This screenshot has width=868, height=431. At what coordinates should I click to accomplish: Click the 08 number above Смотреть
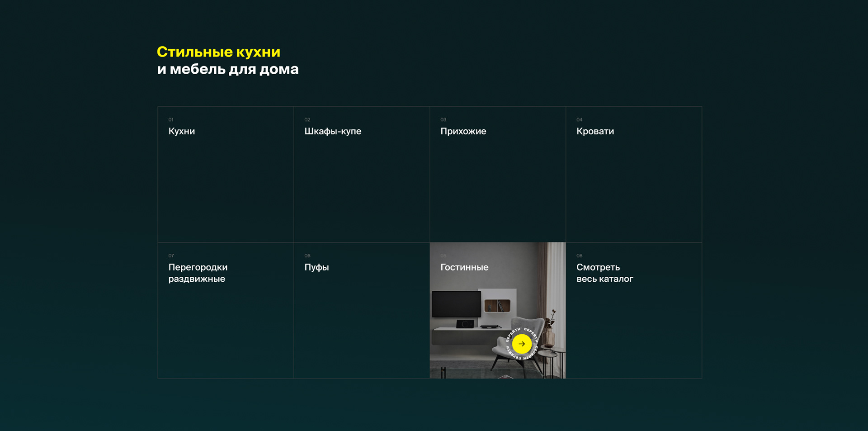click(x=580, y=256)
